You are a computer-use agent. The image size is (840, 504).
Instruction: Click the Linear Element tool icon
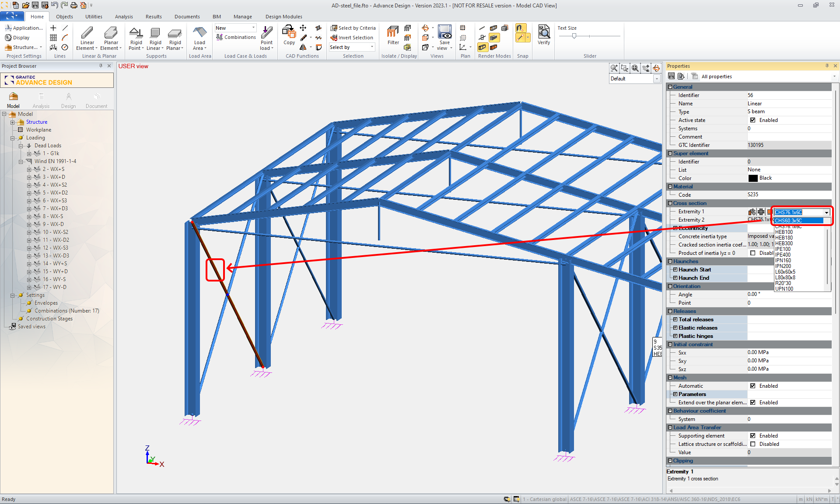coord(87,33)
